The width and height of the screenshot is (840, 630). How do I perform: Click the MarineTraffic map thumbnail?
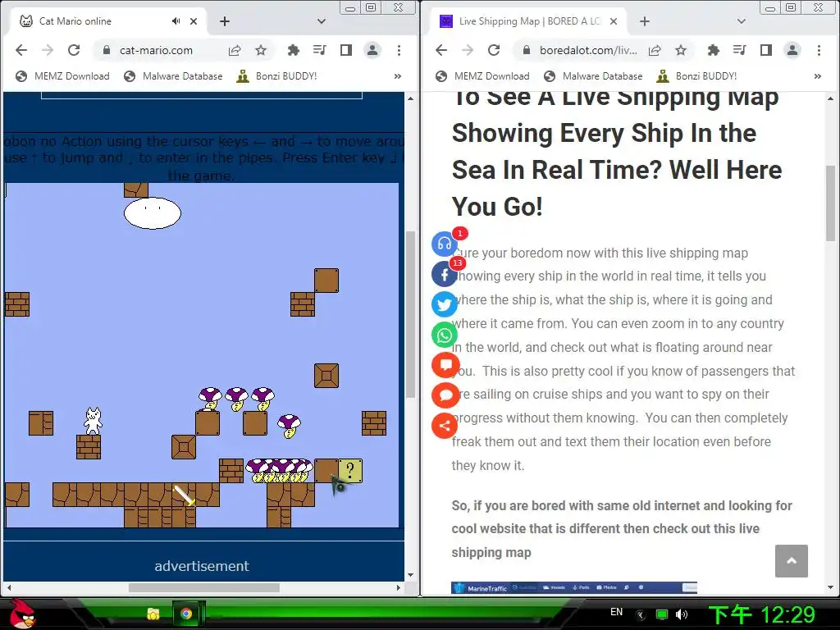[x=573, y=587]
